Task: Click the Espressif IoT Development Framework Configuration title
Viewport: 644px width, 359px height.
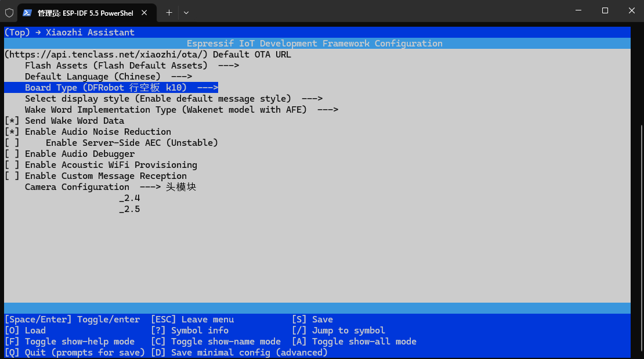Action: [x=314, y=44]
